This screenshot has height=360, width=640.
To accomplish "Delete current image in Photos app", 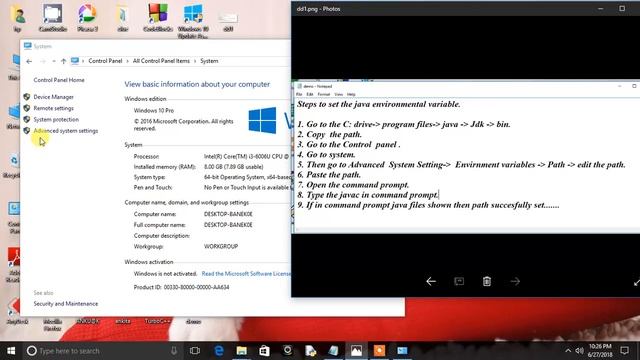I will (487, 281).
